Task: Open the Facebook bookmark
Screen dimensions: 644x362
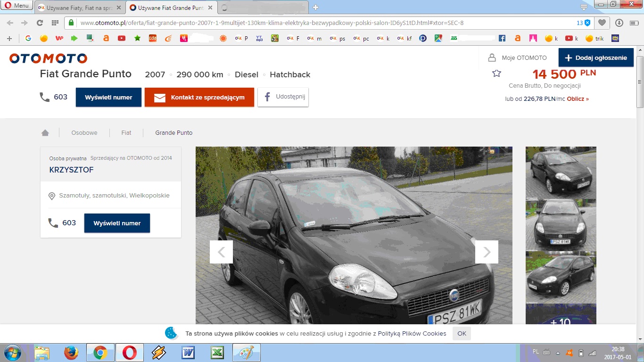Action: tap(502, 38)
